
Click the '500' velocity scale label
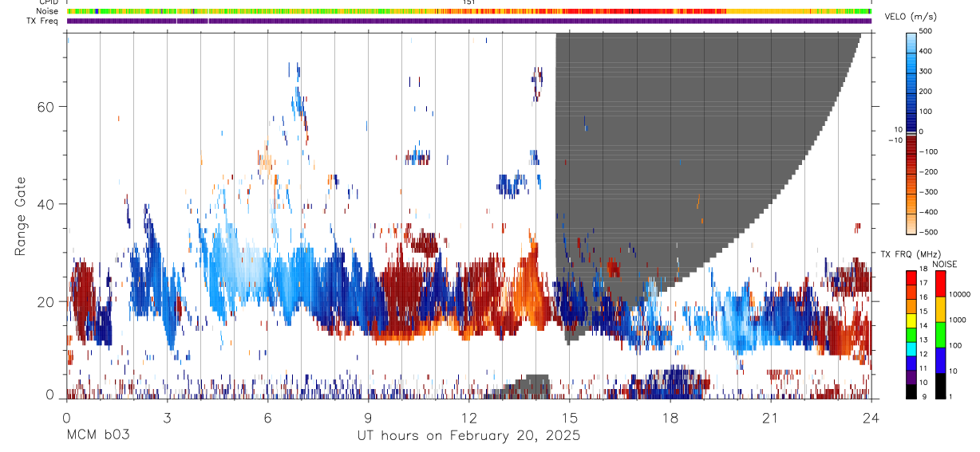tap(927, 31)
